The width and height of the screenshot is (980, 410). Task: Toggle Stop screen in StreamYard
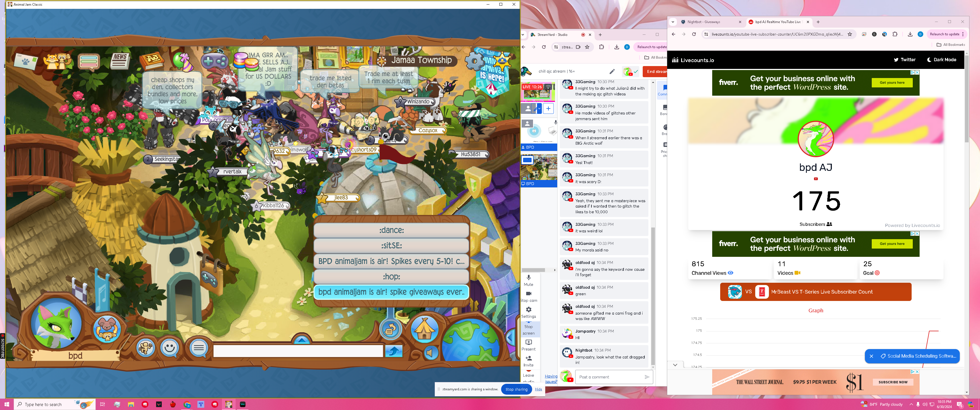click(x=528, y=329)
